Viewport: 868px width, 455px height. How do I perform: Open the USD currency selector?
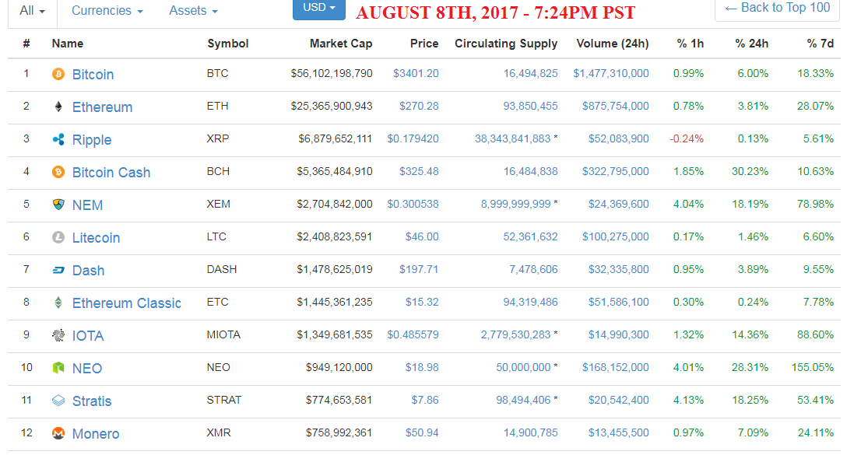point(319,9)
